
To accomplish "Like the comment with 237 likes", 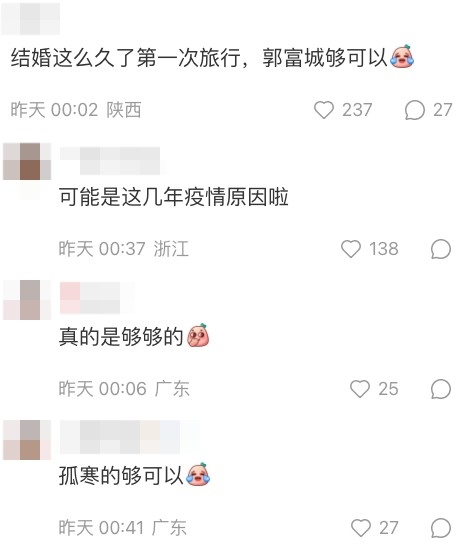I will pos(324,110).
